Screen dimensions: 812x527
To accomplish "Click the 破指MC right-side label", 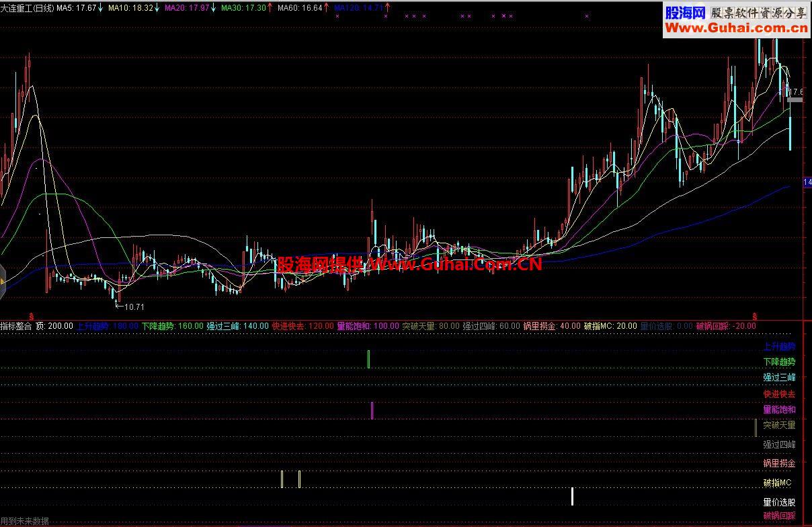I will point(777,483).
